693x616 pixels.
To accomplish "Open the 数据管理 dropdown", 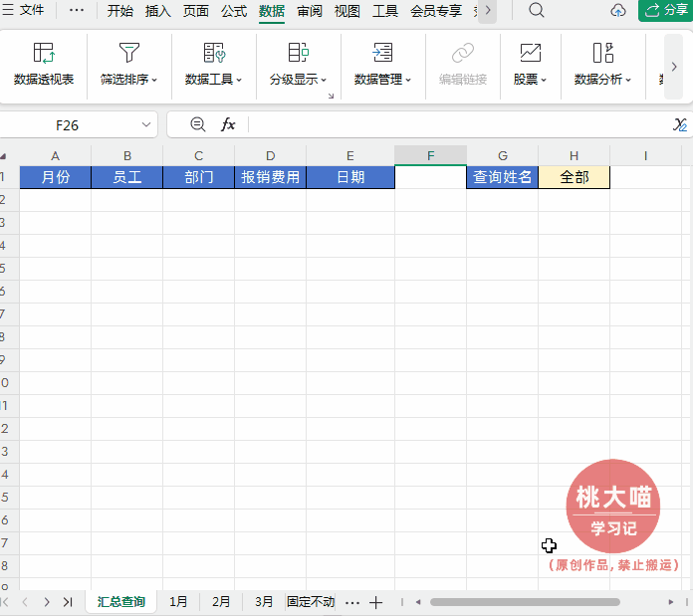I will 382,65.
